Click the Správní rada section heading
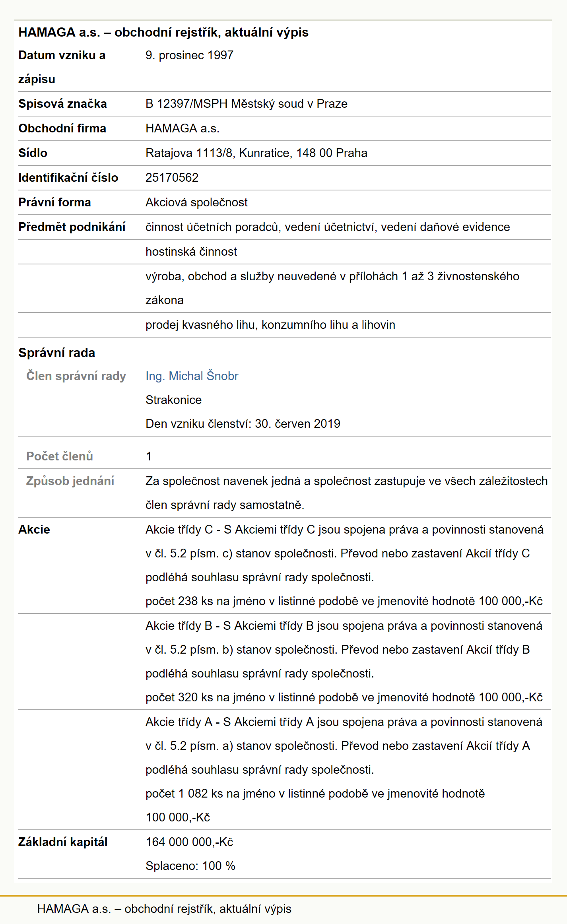The image size is (567, 924). coord(57,353)
